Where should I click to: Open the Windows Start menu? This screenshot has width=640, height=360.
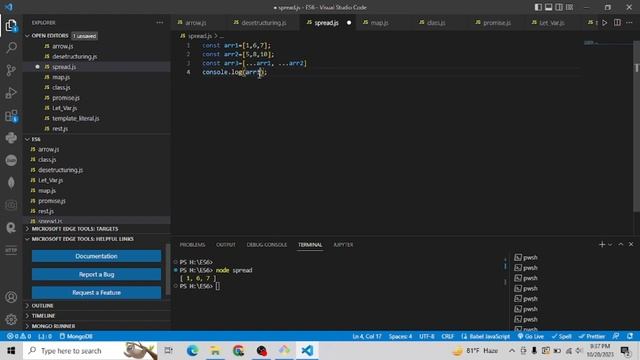click(x=11, y=351)
